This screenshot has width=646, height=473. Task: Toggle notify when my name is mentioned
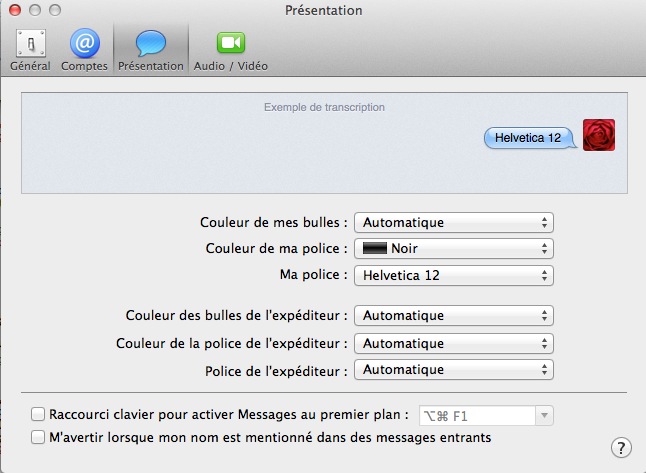(x=38, y=437)
